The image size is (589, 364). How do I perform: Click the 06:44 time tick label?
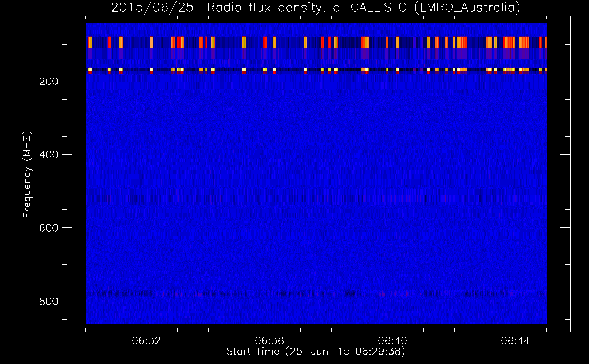click(x=515, y=341)
